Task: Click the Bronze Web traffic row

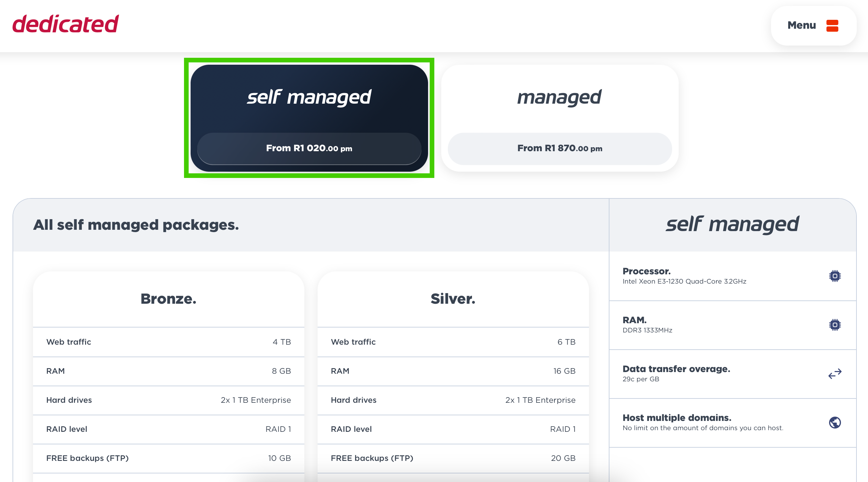Action: coord(169,342)
